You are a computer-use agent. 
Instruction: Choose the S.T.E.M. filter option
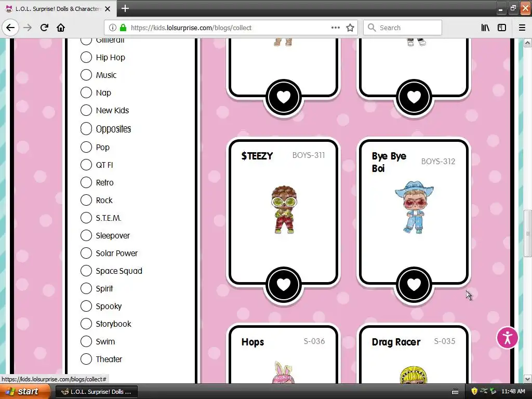(x=86, y=218)
